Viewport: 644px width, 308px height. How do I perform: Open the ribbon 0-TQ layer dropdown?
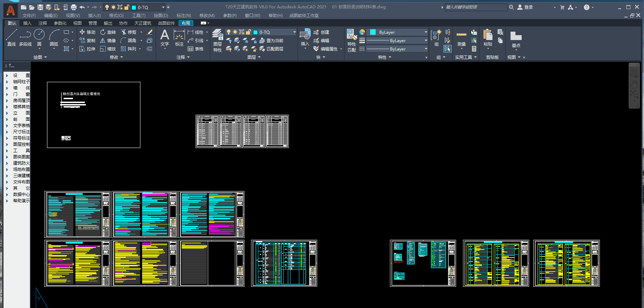294,32
